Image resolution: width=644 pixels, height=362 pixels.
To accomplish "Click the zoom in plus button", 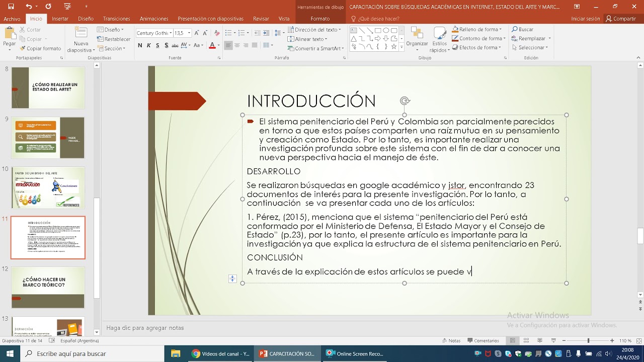I will point(612,340).
